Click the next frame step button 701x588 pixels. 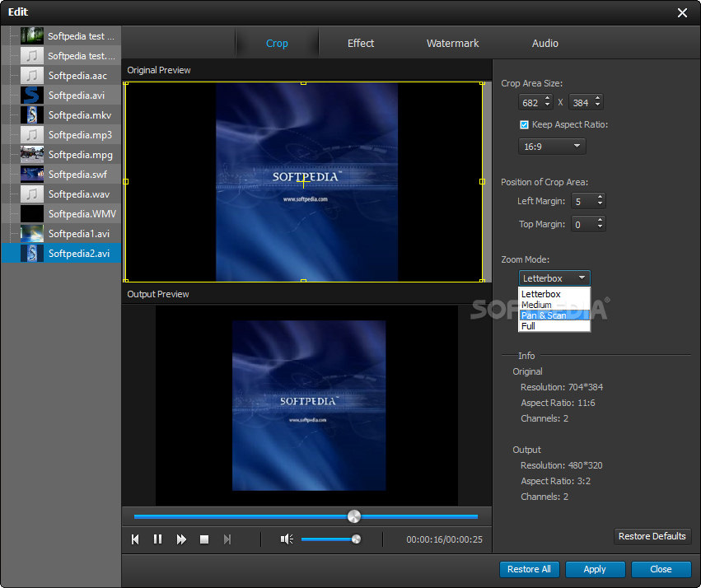(x=227, y=539)
